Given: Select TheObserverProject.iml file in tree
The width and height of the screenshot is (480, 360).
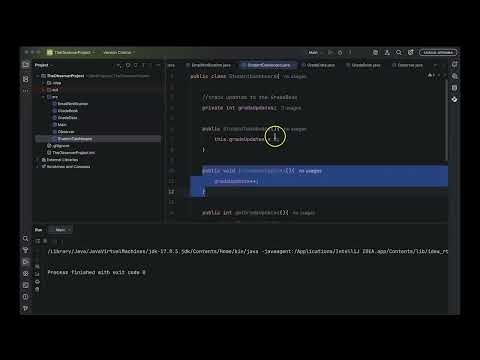Looking at the screenshot, I should (x=71, y=153).
